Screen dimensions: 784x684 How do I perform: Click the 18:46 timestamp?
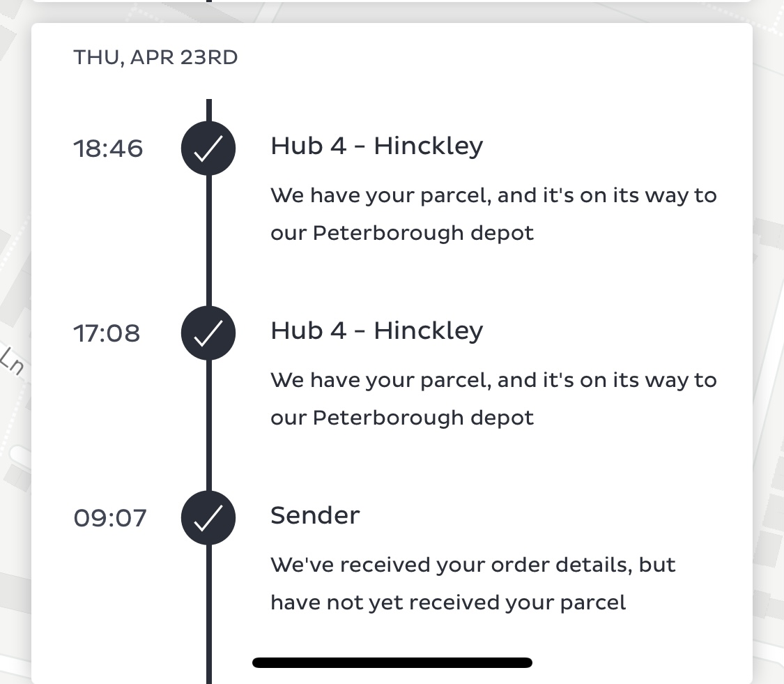109,149
